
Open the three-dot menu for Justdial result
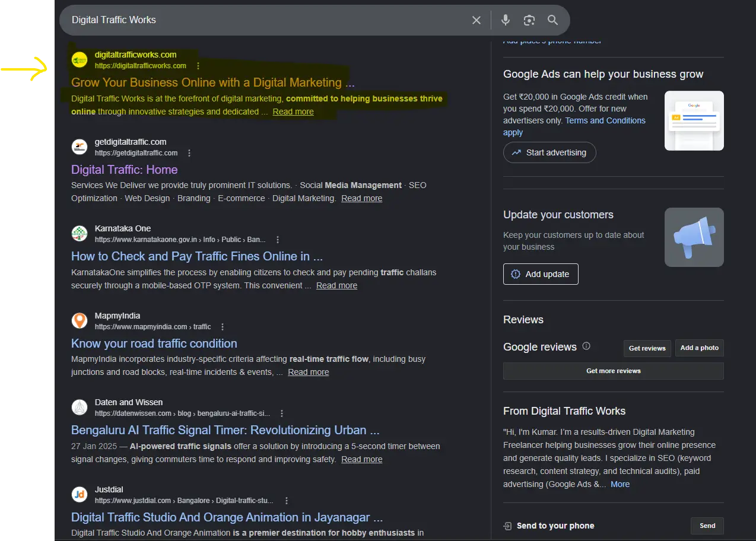tap(287, 501)
